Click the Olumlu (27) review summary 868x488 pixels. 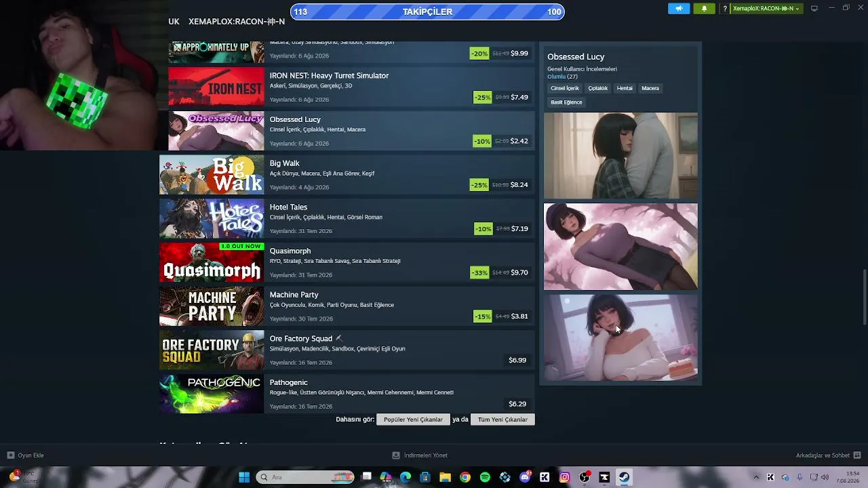pyautogui.click(x=562, y=77)
